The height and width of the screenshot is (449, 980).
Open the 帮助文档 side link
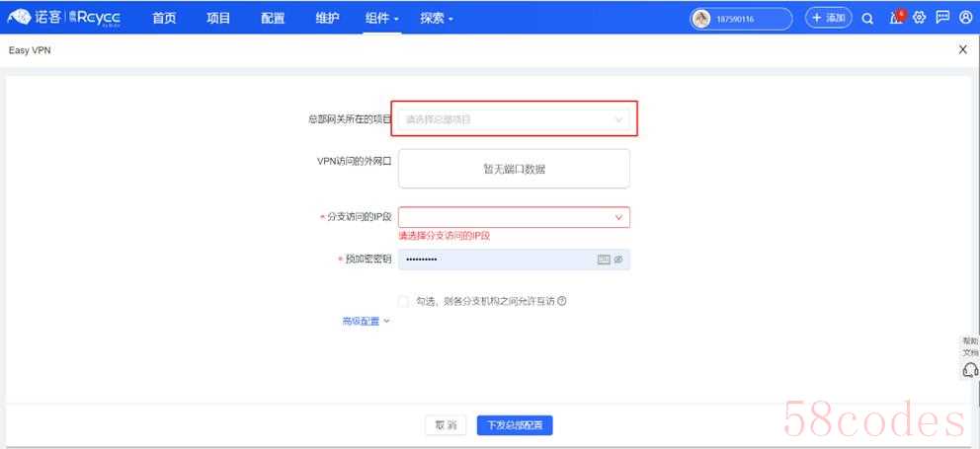(x=970, y=346)
